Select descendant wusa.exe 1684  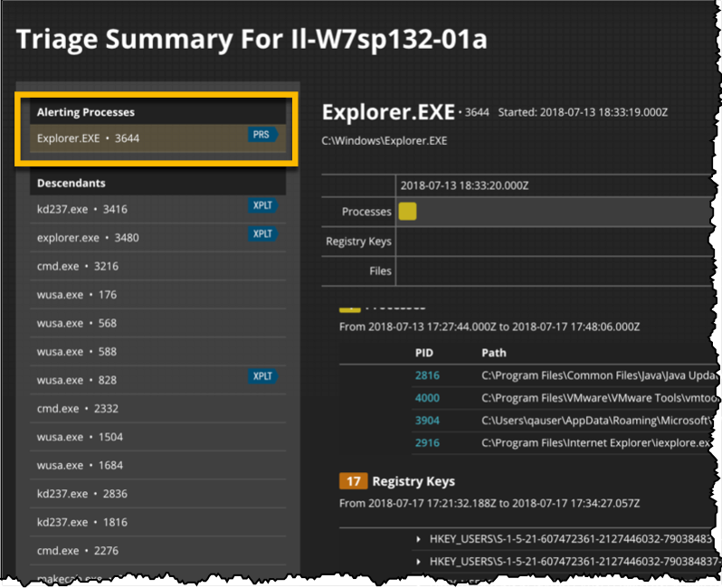157,466
